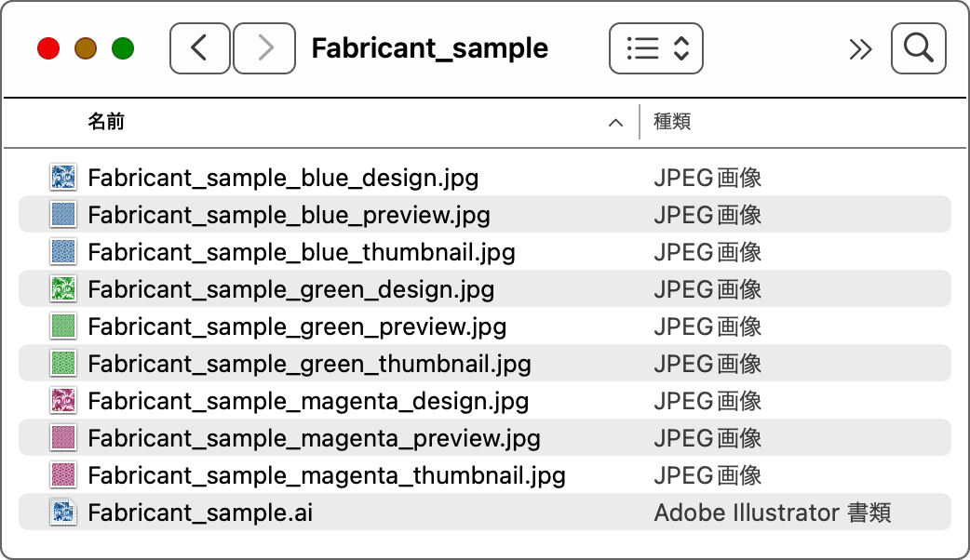Select Fabricant_sample_magenta_design.jpg file name
Image resolution: width=970 pixels, height=560 pixels.
coord(308,402)
